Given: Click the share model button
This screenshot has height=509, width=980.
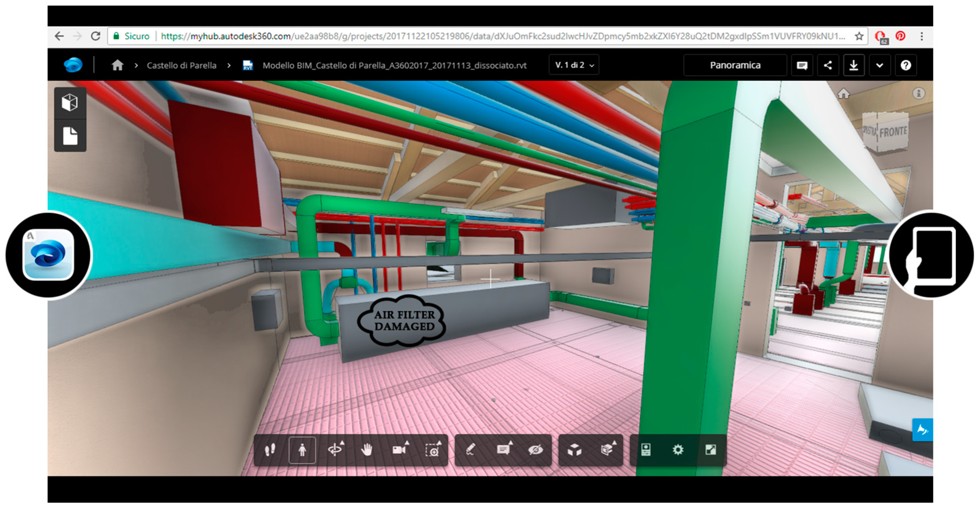Looking at the screenshot, I should 827,66.
